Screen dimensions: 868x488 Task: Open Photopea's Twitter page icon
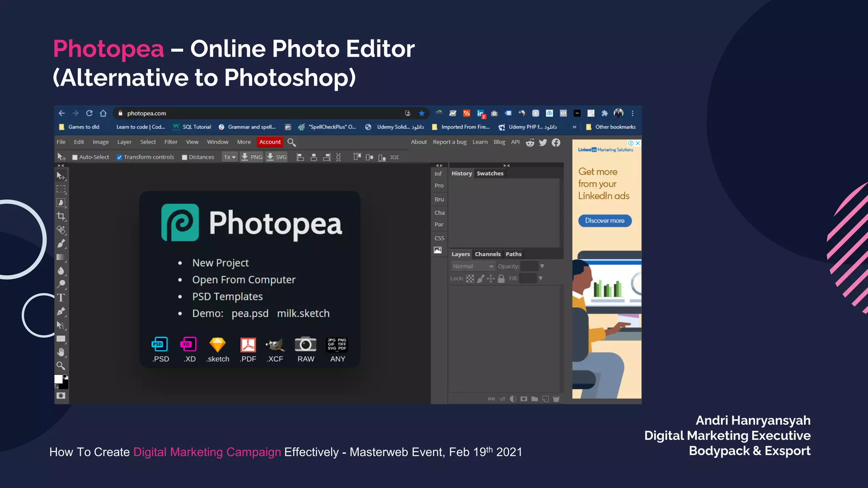tap(543, 142)
